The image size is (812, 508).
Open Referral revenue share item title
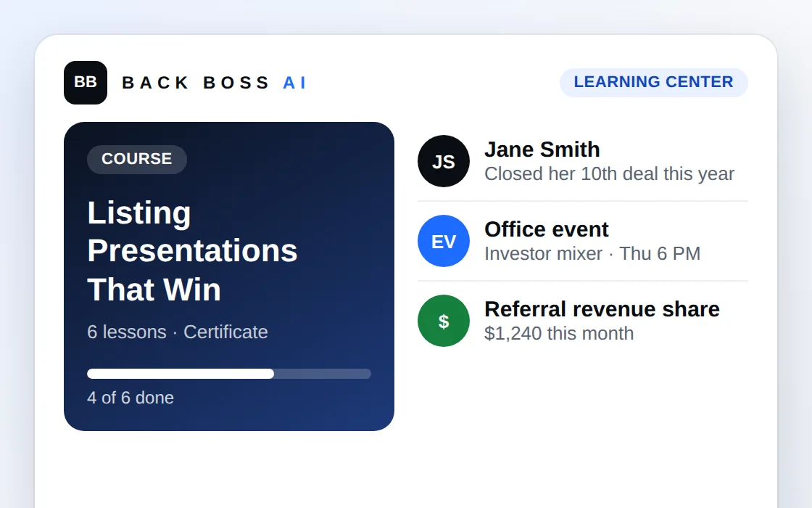tap(602, 309)
